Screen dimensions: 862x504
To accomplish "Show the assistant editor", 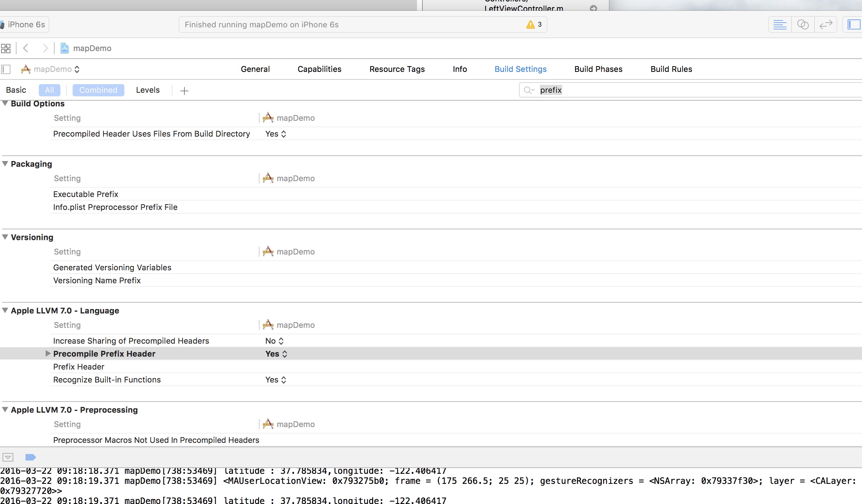I will (x=803, y=24).
